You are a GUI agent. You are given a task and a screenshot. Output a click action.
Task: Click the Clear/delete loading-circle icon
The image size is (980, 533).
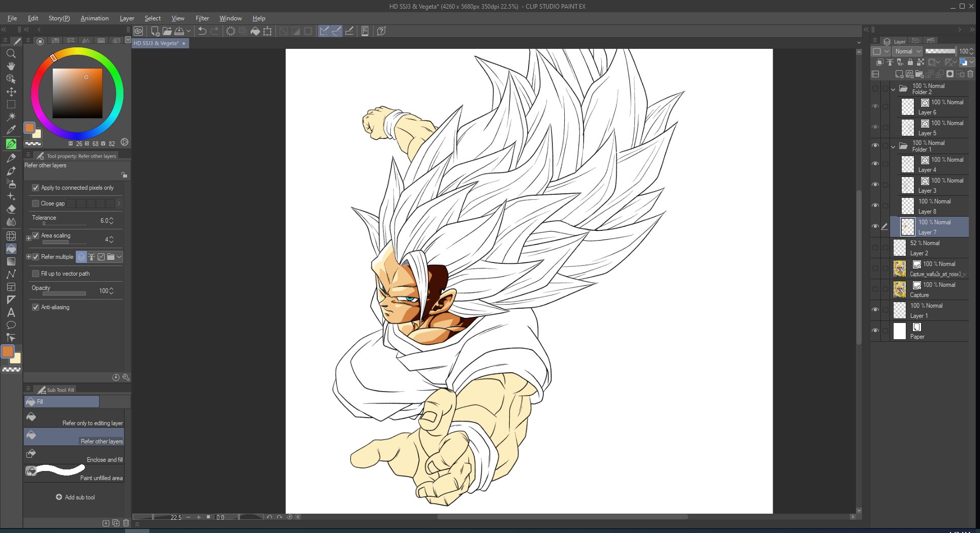point(231,31)
